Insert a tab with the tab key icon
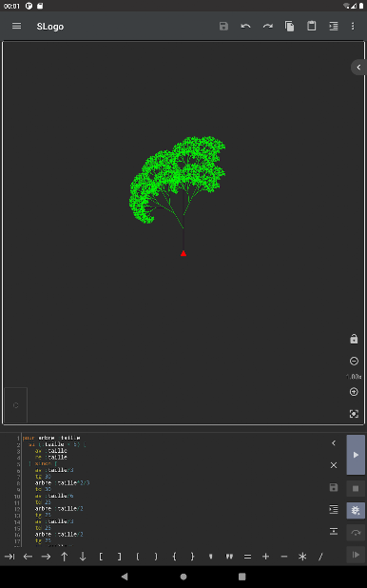The height and width of the screenshot is (588, 367). (10, 557)
